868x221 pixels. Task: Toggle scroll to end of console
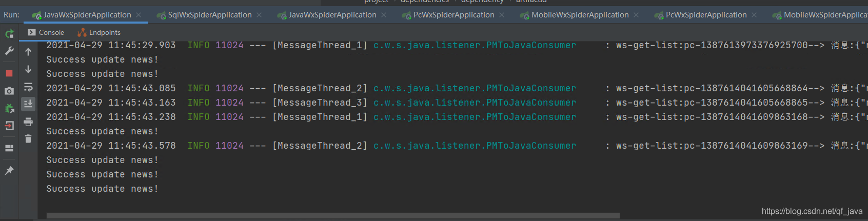coord(28,104)
